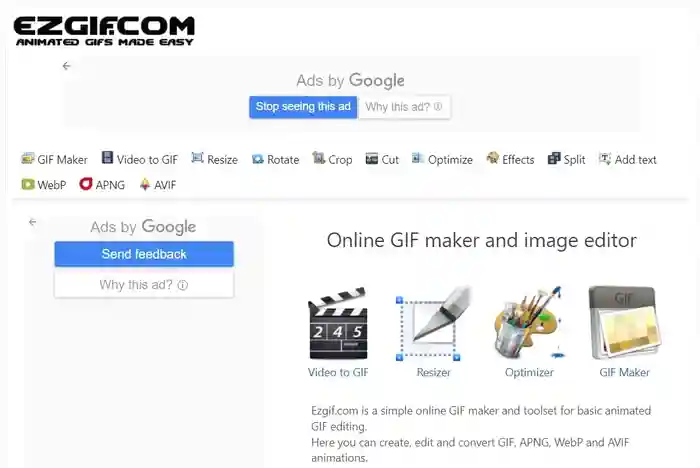
Task: Open GIF Maker menu text
Action: click(62, 160)
